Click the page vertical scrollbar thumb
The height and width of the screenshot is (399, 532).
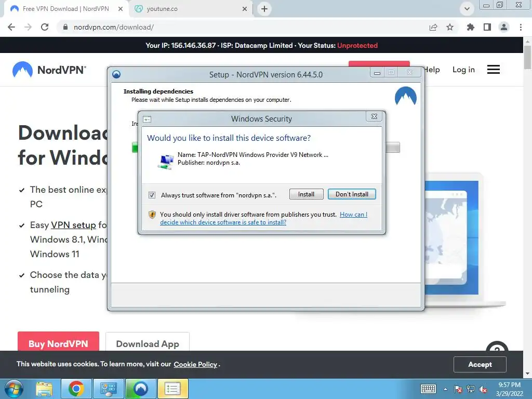coord(528,57)
